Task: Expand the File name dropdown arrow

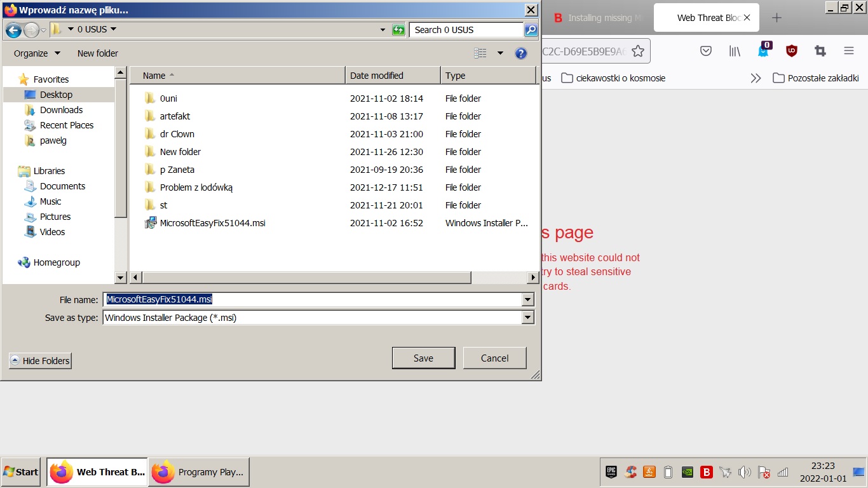Action: (527, 299)
